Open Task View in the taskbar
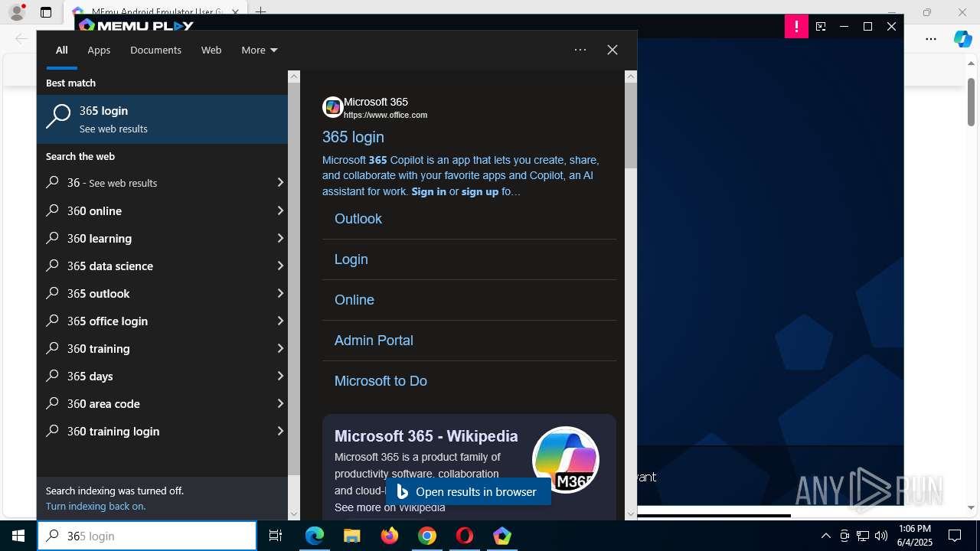Image resolution: width=980 pixels, height=551 pixels. pyautogui.click(x=276, y=536)
